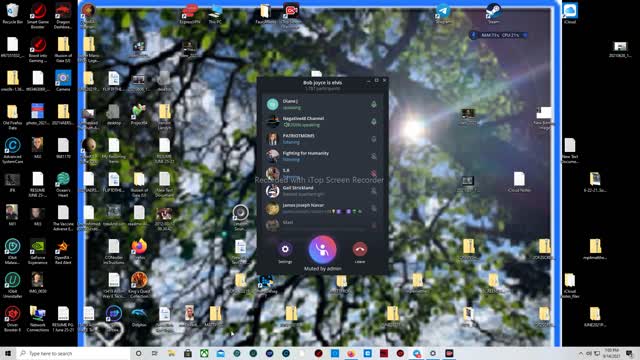Select the Smart Game Booster desktop icon
The image size is (640, 360).
point(38,15)
